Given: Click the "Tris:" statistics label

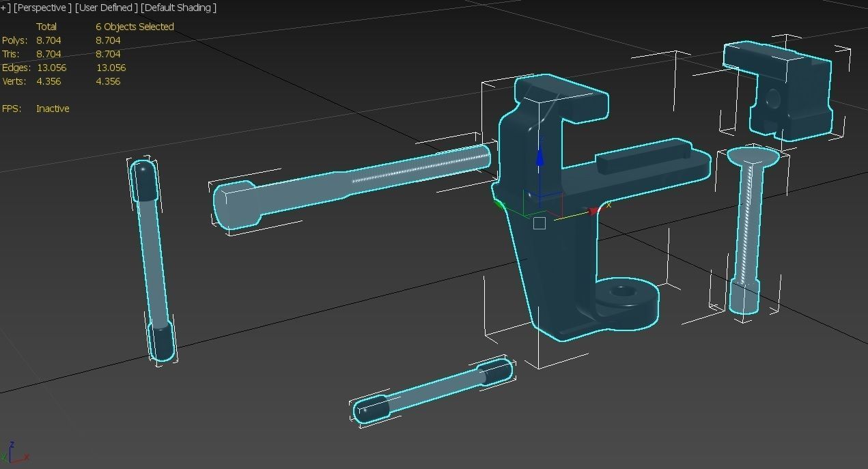Looking at the screenshot, I should click(x=11, y=54).
